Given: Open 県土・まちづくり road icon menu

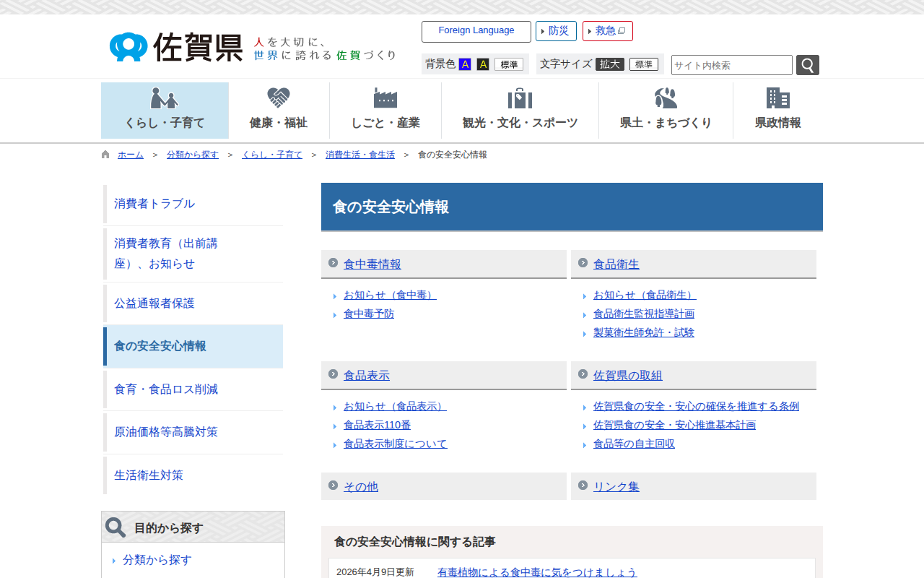Looking at the screenshot, I should 666,110.
